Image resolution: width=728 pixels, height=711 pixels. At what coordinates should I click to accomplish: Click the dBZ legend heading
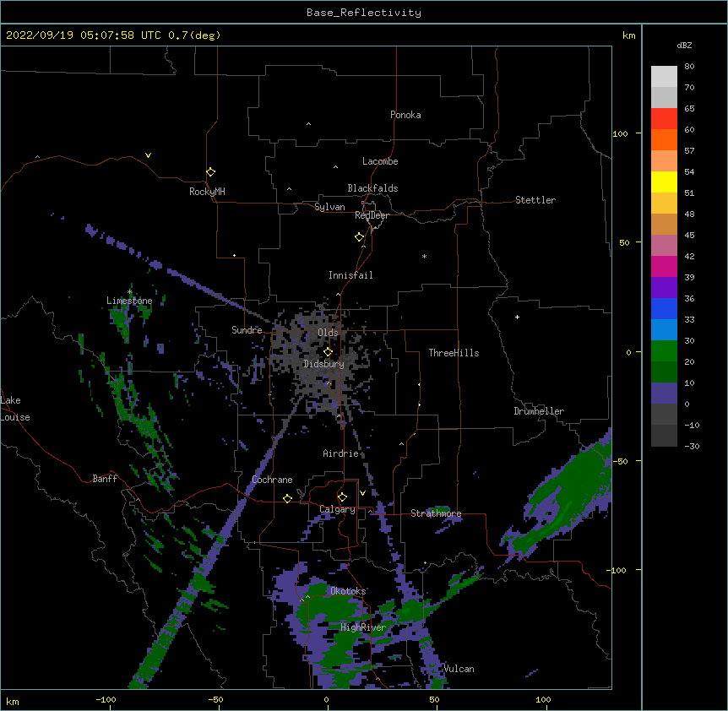pyautogui.click(x=684, y=45)
